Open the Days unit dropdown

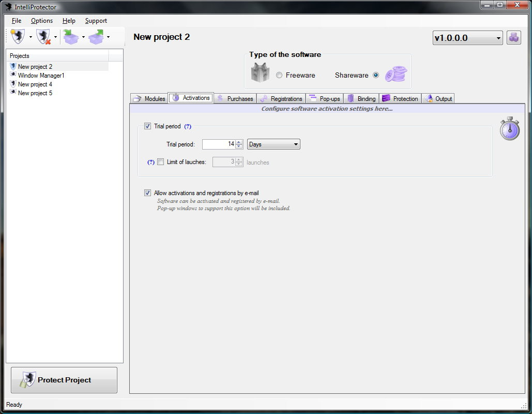(x=273, y=144)
